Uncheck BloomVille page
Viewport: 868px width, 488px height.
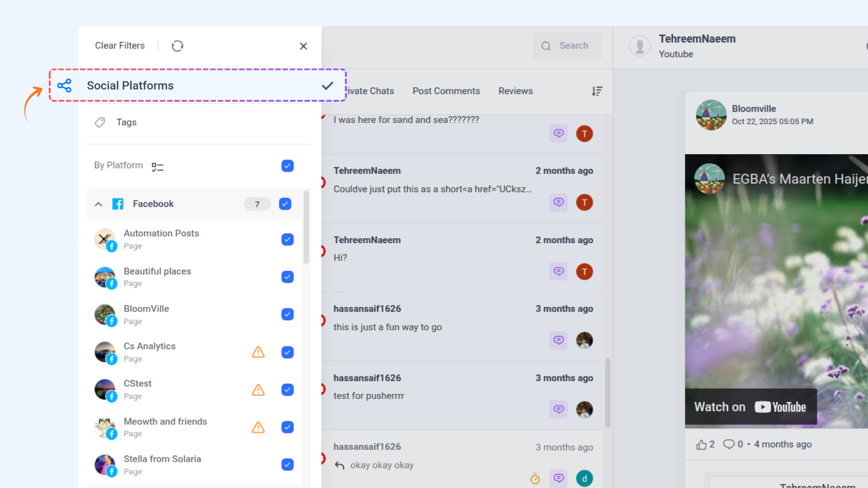[x=288, y=314]
